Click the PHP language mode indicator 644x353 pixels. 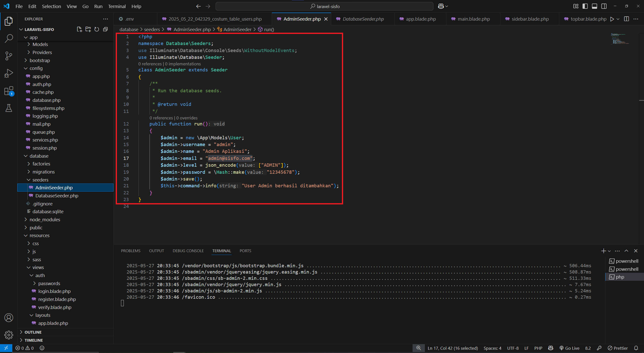coord(538,348)
